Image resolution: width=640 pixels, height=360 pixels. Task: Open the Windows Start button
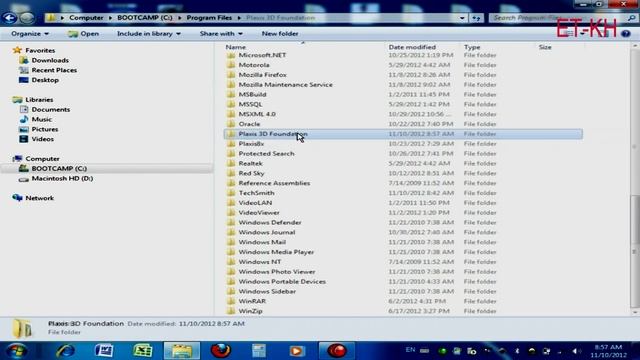[x=16, y=351]
